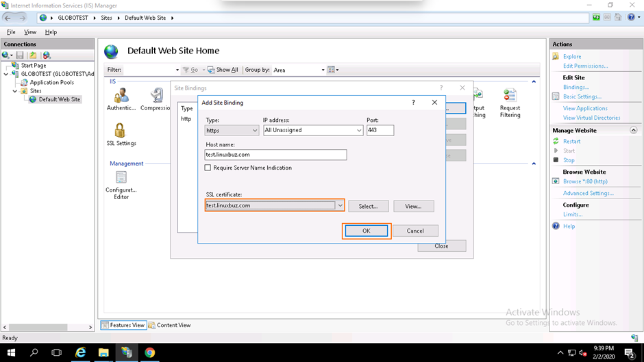644x362 pixels.
Task: Click the Stop square icon
Action: coord(556,160)
